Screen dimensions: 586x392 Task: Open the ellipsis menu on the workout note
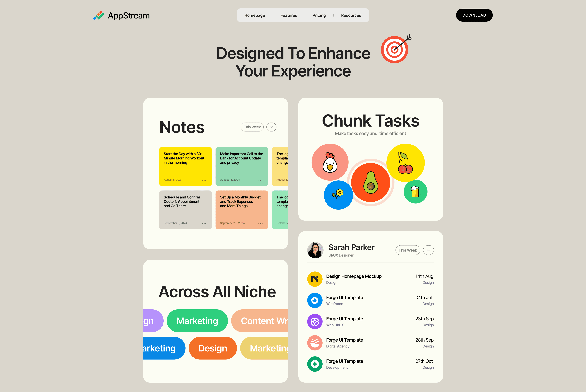pyautogui.click(x=204, y=180)
